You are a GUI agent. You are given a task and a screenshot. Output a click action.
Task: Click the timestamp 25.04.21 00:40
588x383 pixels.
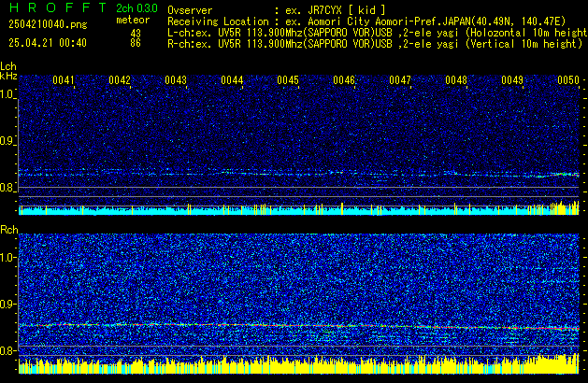click(48, 43)
